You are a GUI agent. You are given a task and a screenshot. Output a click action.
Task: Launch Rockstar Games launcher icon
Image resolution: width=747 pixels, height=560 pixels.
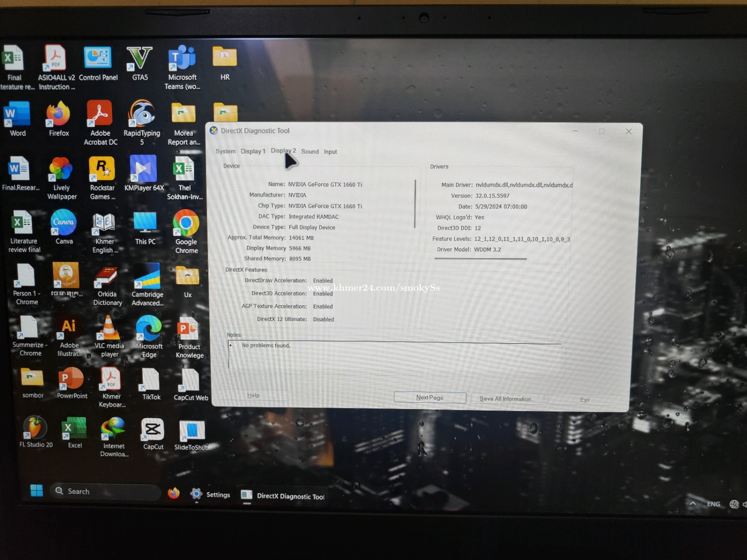(x=102, y=178)
